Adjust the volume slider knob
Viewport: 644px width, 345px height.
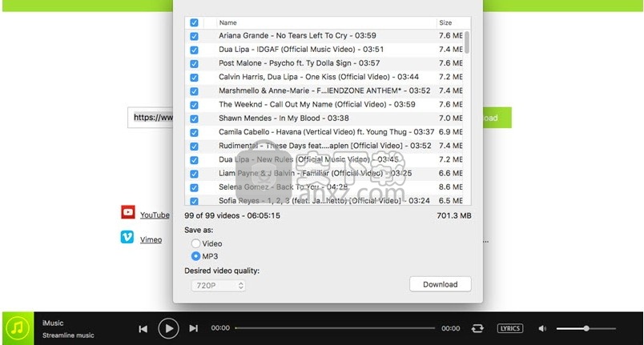586,328
